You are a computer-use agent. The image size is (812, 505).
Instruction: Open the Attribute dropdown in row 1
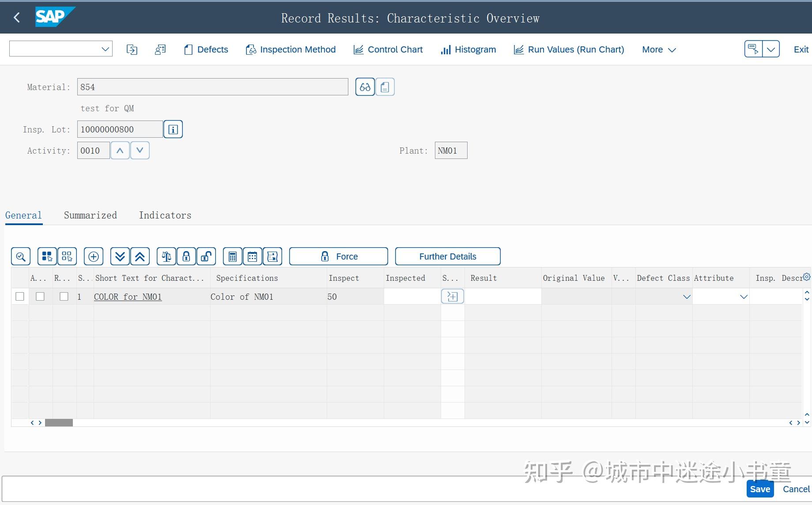[744, 296]
